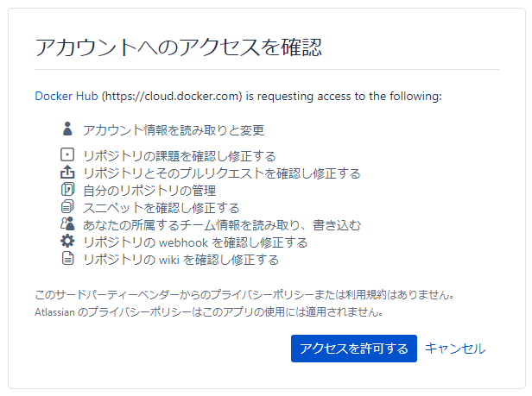Select the text リポジトリの webhook を確認し修正する
The width and height of the screenshot is (532, 396).
point(195,242)
